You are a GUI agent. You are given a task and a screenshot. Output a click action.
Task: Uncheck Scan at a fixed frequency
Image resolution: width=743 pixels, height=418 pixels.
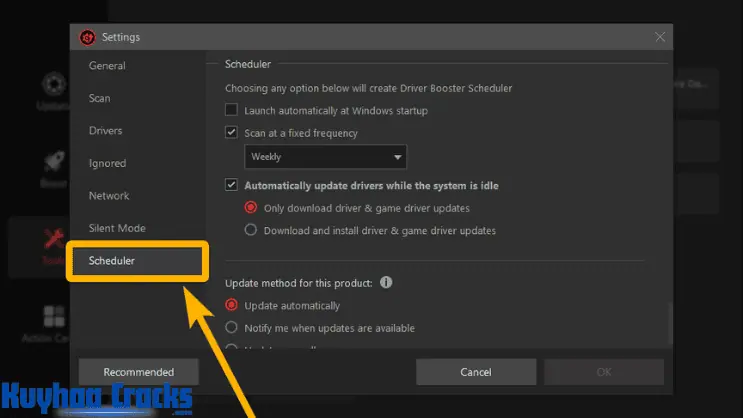coord(232,133)
